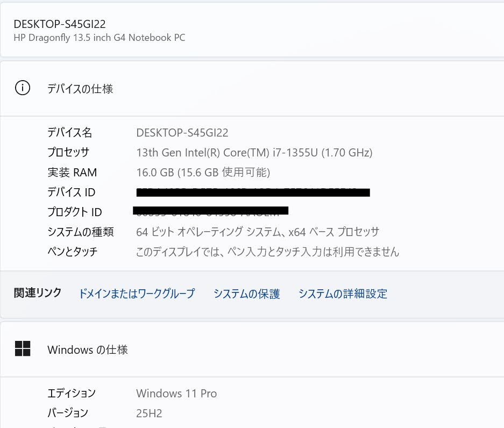Select the processor value i7-1355U text
The image size is (504, 428).
[254, 152]
